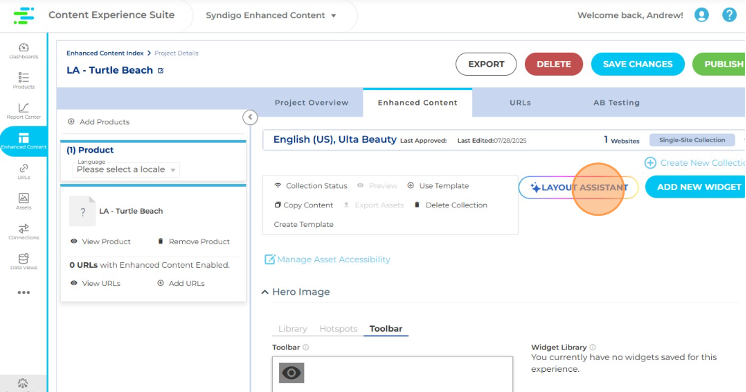The image size is (746, 392).
Task: Click the EXPORT button
Action: point(486,64)
